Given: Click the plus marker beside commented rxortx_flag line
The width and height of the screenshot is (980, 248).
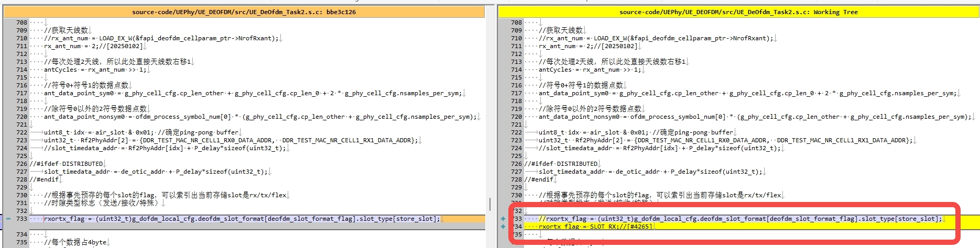Looking at the screenshot, I should coord(503,219).
